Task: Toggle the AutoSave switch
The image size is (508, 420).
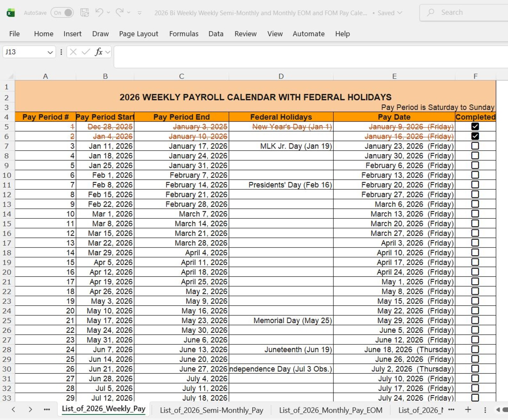Action: coord(62,13)
